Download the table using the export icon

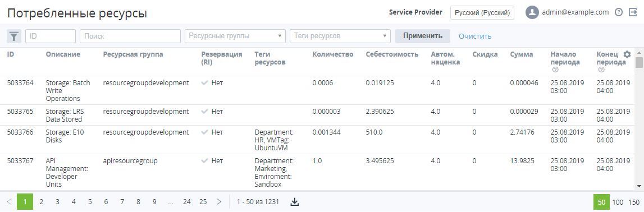coord(294,202)
